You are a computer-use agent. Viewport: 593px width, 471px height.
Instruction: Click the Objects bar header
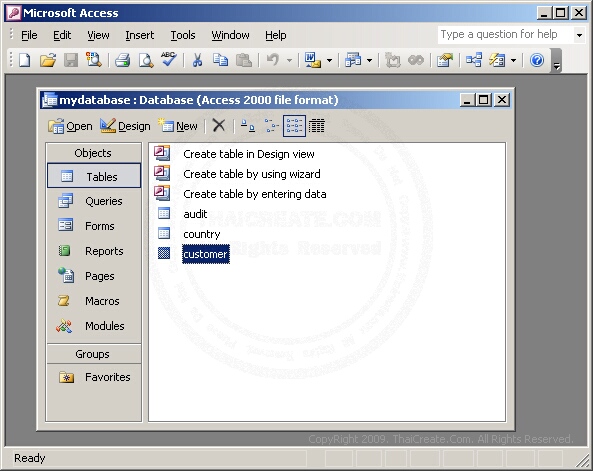[x=93, y=153]
